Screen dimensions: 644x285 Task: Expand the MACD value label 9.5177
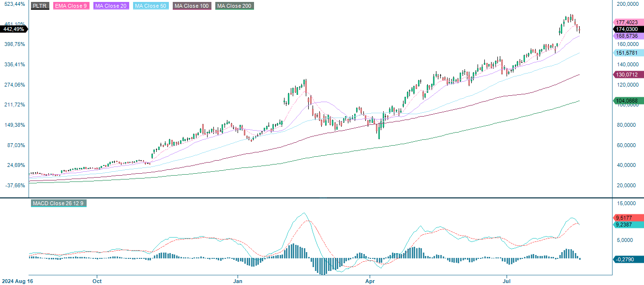[626, 218]
